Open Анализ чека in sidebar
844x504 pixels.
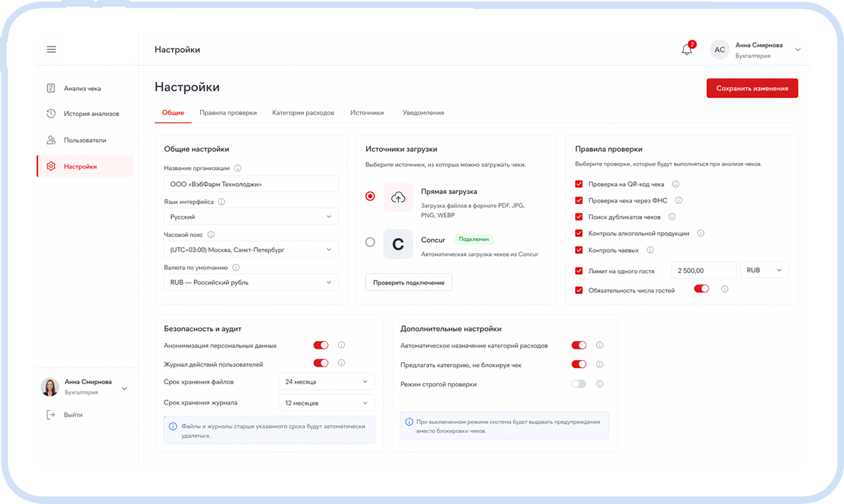84,88
